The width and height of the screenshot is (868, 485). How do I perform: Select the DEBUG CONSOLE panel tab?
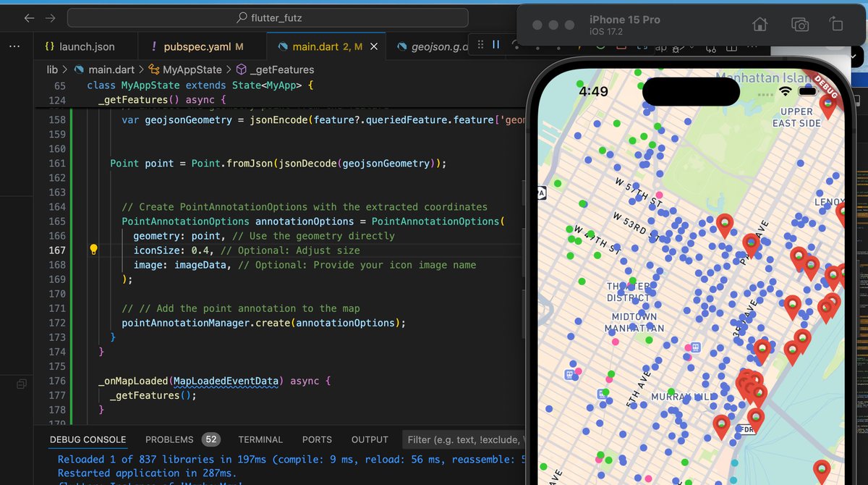tap(88, 439)
